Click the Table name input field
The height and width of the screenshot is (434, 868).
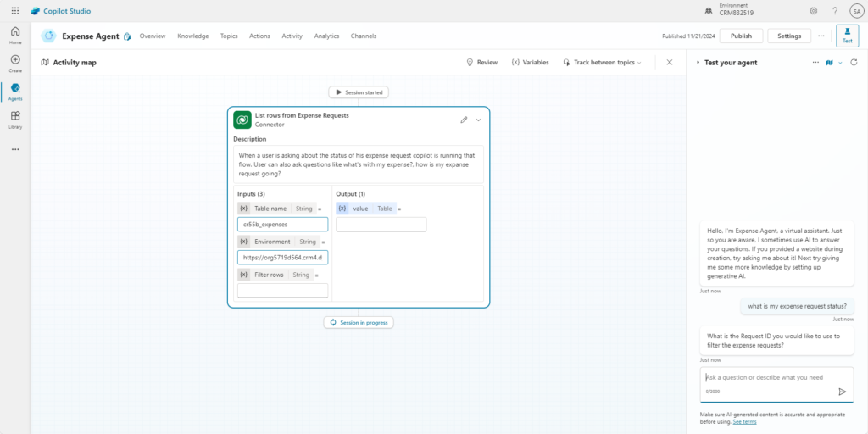pyautogui.click(x=283, y=224)
